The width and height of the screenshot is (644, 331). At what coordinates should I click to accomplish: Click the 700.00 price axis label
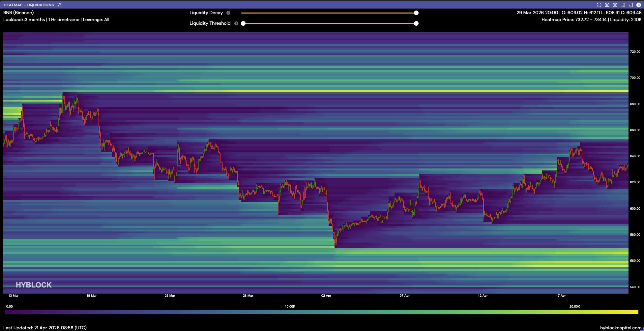tap(635, 78)
